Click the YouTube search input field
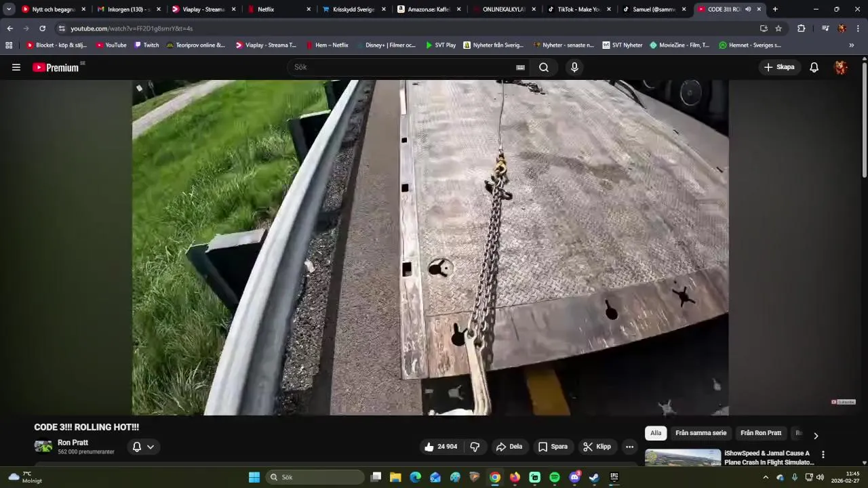Viewport: 868px width, 488px height. click(x=403, y=67)
